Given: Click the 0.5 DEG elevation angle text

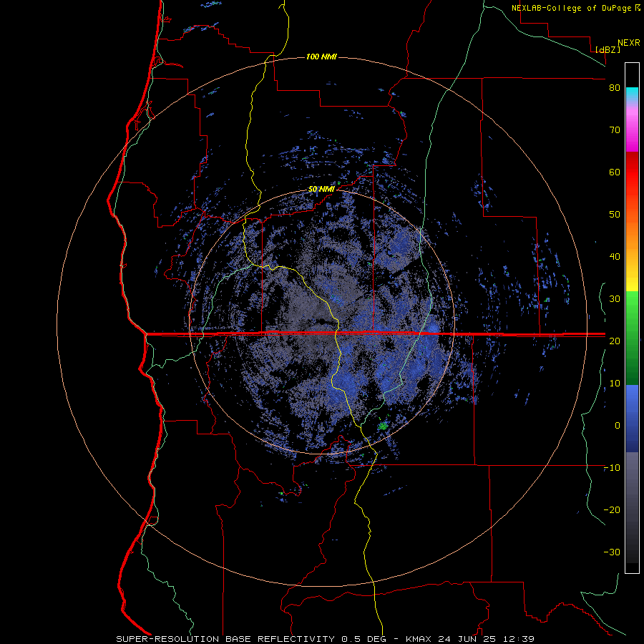Looking at the screenshot, I should pos(364,639).
